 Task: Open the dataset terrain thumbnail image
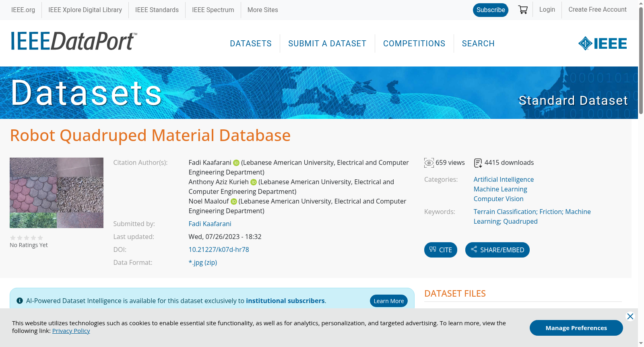click(56, 193)
